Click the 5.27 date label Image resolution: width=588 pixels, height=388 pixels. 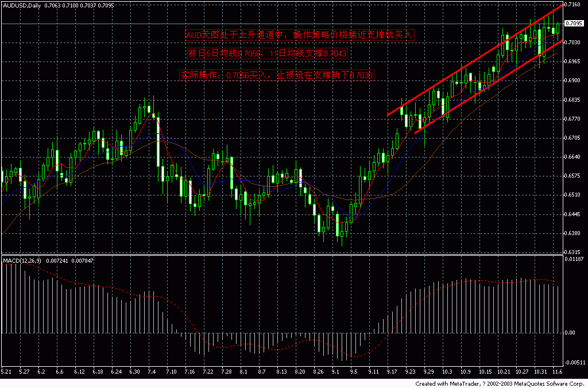pos(24,371)
